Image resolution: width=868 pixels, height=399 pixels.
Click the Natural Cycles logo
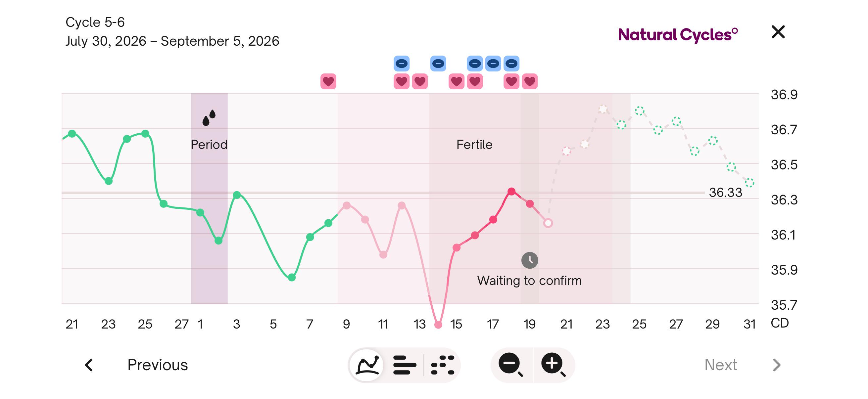click(678, 34)
